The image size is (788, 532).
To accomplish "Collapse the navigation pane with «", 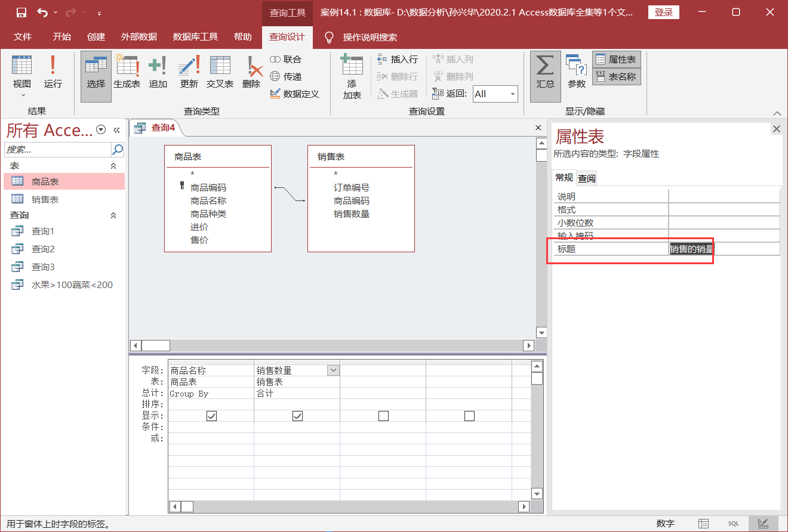I will point(116,130).
